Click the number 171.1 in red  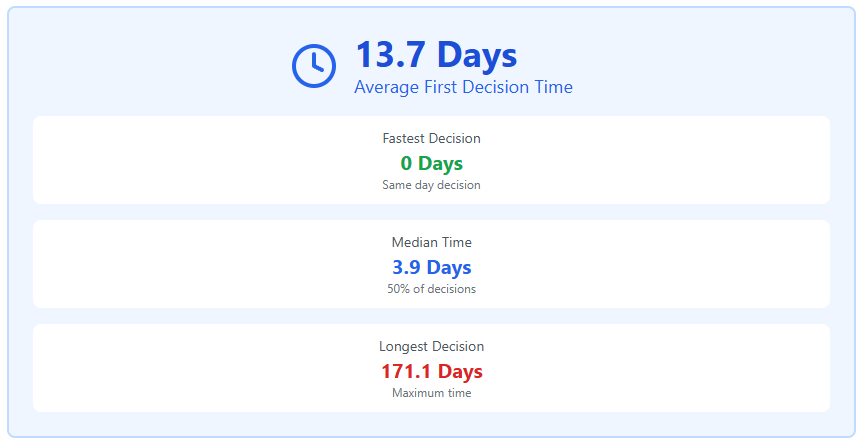[x=406, y=372]
